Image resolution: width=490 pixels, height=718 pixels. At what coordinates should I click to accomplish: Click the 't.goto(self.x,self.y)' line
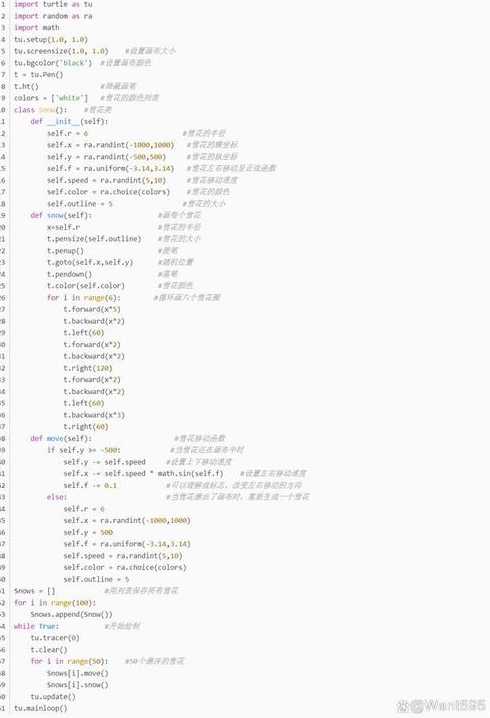click(90, 262)
